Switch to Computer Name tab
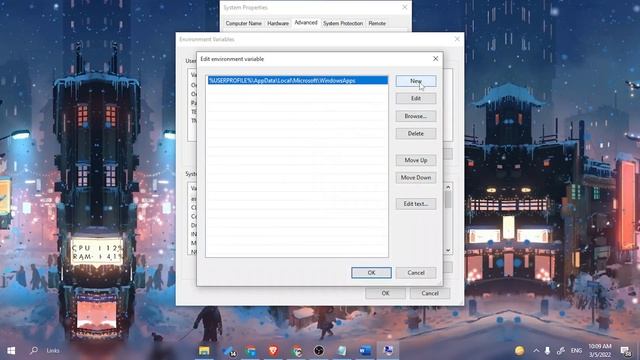640x360 pixels. 244,23
